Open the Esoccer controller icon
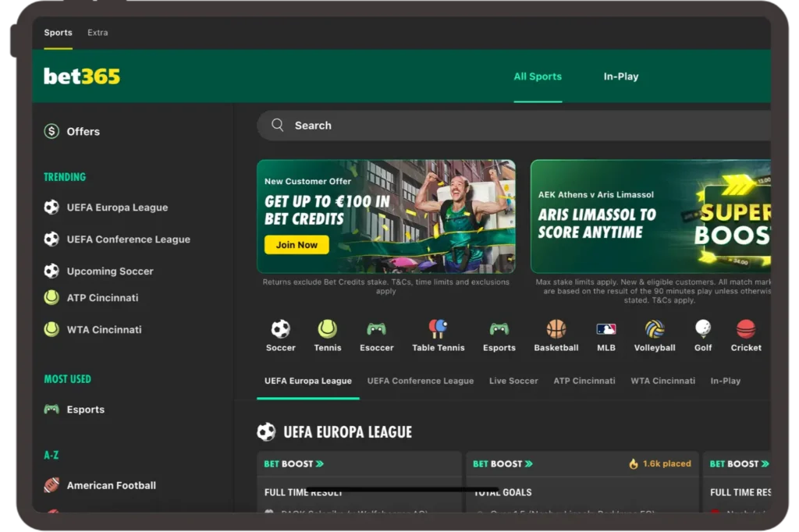This screenshot has width=799, height=532. coord(377,329)
